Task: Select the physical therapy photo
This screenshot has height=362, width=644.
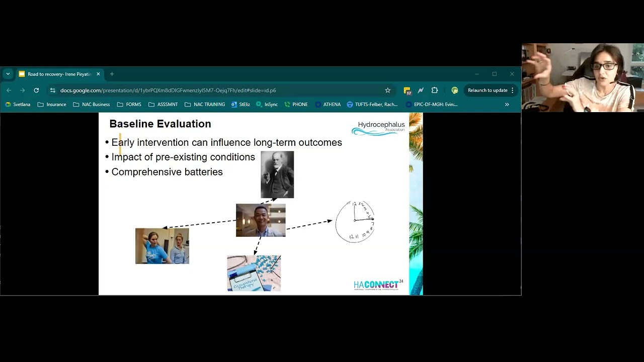Action: (x=162, y=246)
